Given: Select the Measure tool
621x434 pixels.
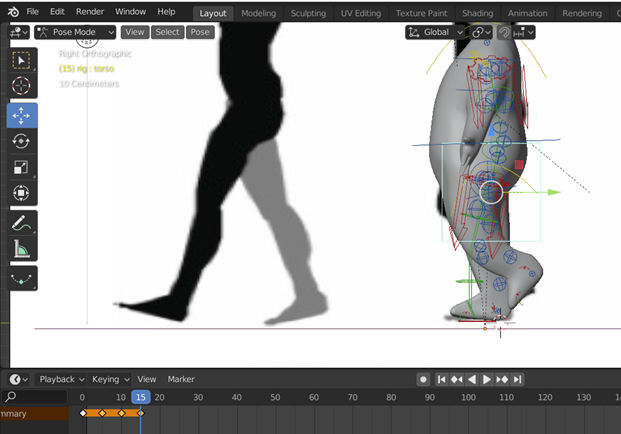Looking at the screenshot, I should (21, 249).
